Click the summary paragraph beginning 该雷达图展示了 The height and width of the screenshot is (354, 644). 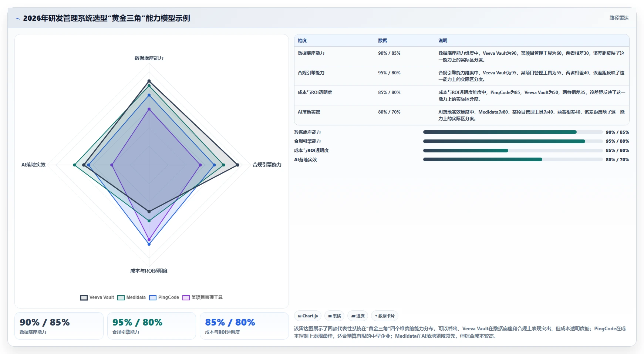click(461, 332)
